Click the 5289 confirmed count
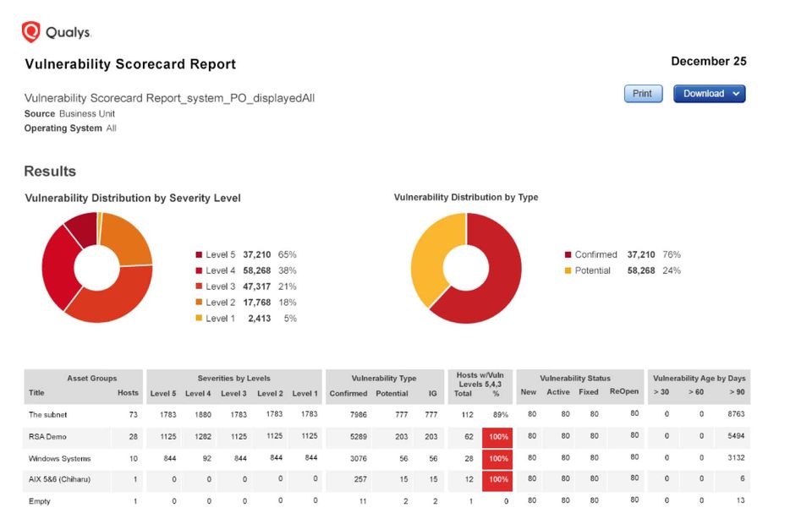The image size is (812, 513). pyautogui.click(x=359, y=437)
